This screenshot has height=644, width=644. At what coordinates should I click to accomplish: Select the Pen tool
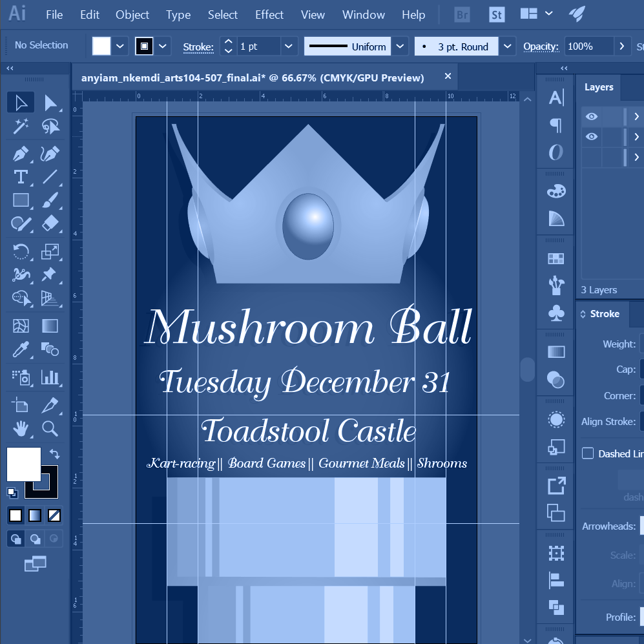tap(21, 154)
